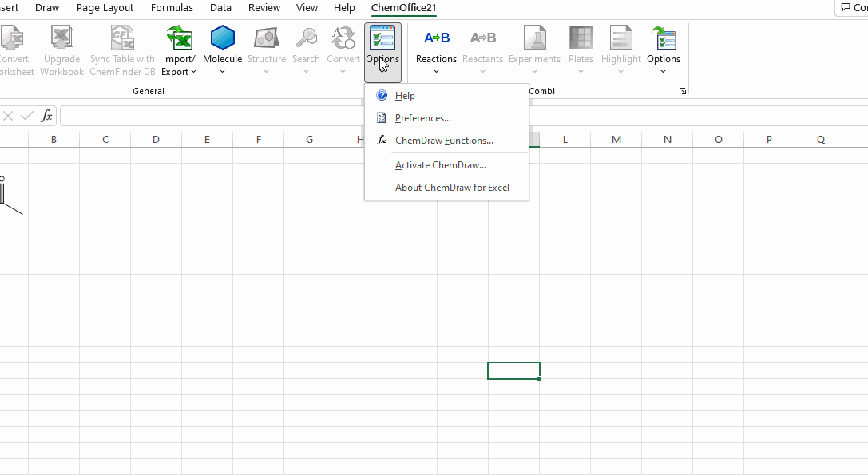Open the Review tab
Screen dimensions: 868x475
click(x=264, y=8)
